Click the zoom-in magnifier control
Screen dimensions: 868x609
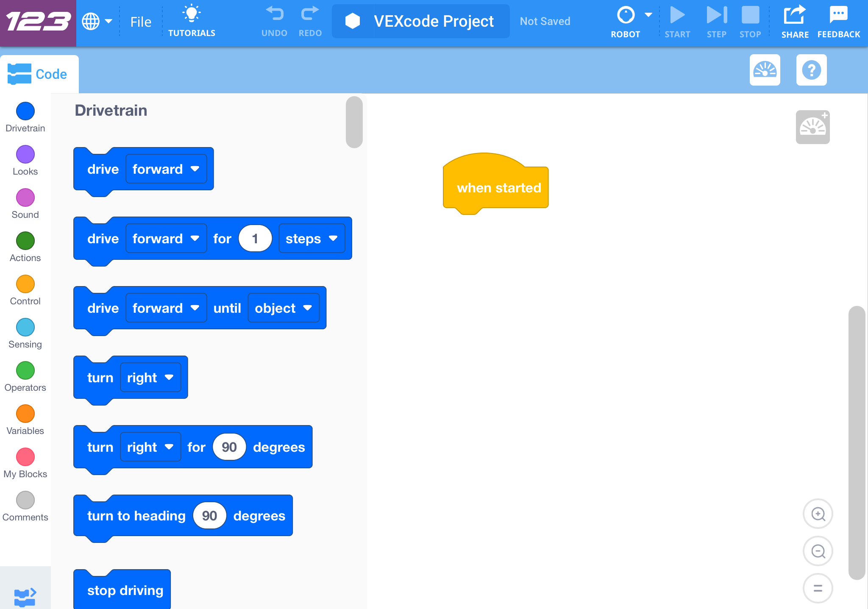(818, 514)
